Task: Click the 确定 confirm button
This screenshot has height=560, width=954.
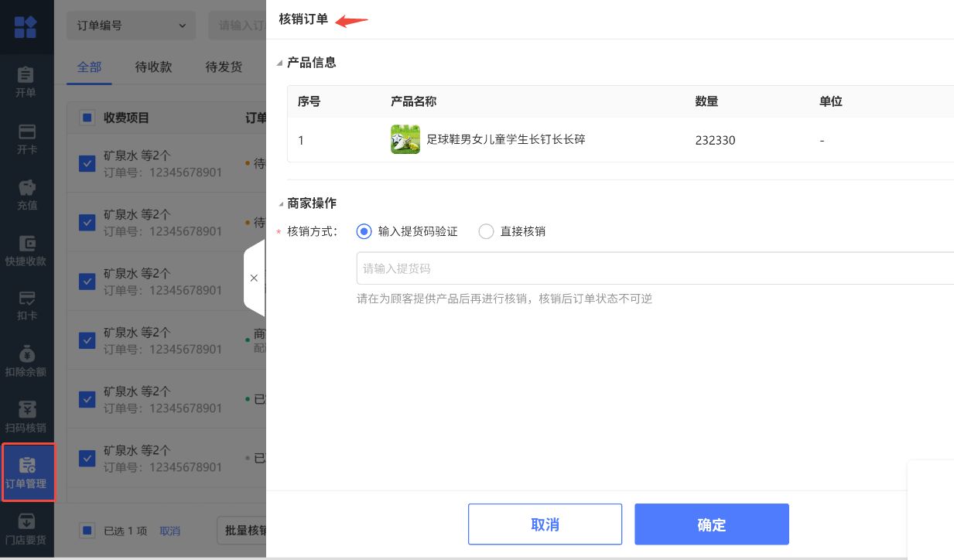Action: click(711, 524)
